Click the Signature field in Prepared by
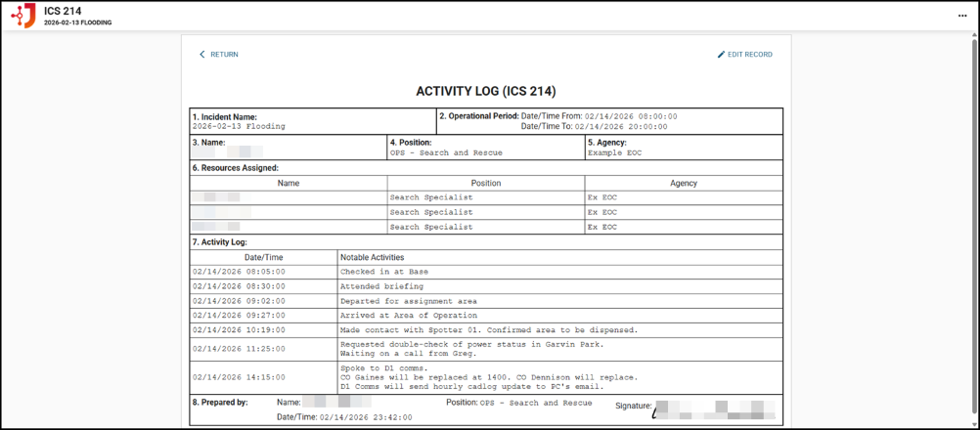This screenshot has width=980, height=430. (x=714, y=408)
